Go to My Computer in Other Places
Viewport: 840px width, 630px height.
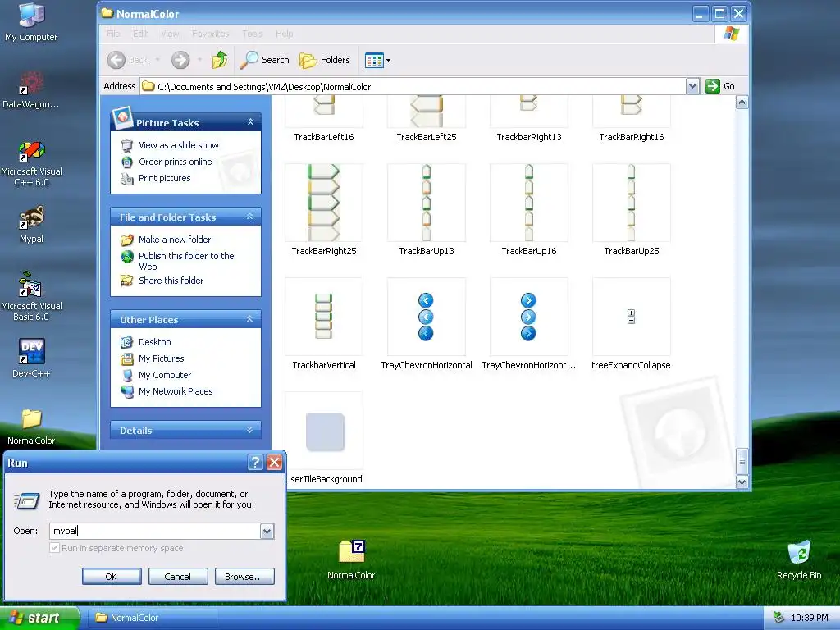click(164, 375)
